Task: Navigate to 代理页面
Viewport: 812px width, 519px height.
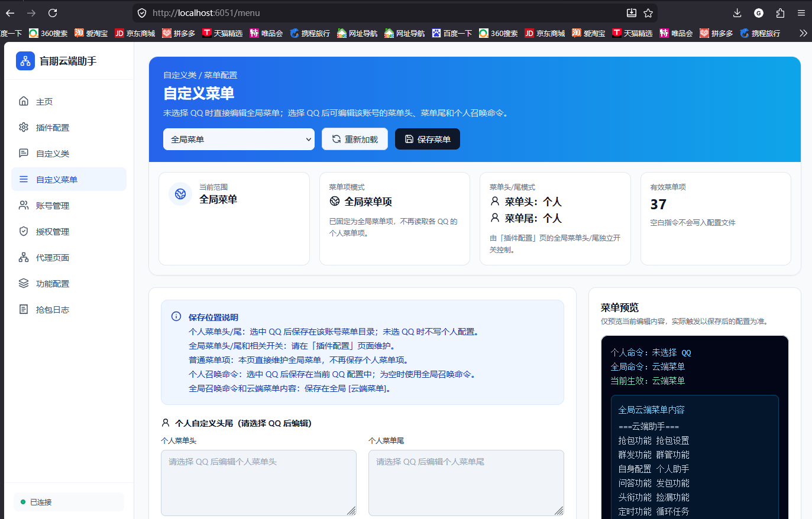Action: click(x=69, y=257)
